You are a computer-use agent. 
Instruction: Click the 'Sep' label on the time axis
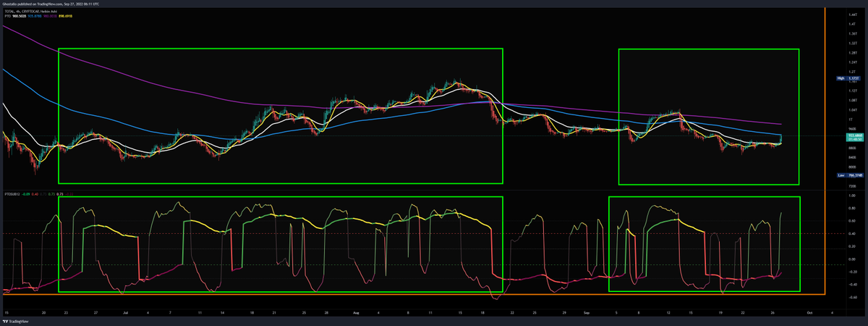(585, 313)
